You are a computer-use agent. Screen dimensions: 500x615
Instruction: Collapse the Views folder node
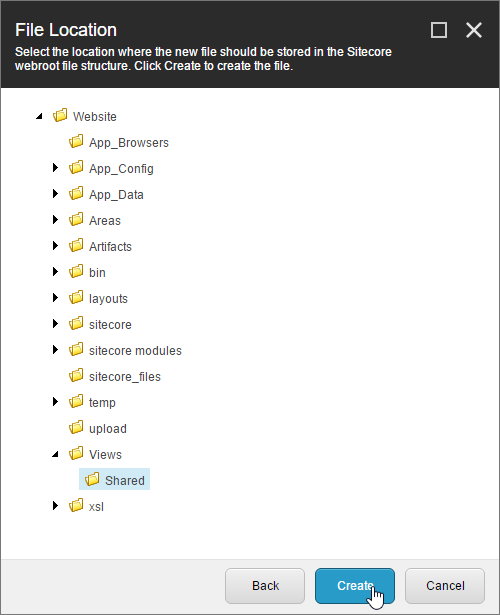tap(55, 454)
